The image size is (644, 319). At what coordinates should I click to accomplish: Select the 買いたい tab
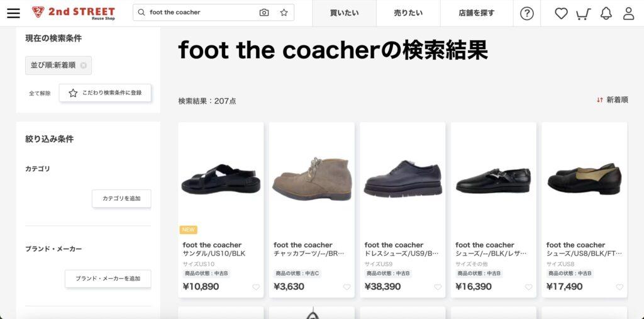click(x=344, y=13)
